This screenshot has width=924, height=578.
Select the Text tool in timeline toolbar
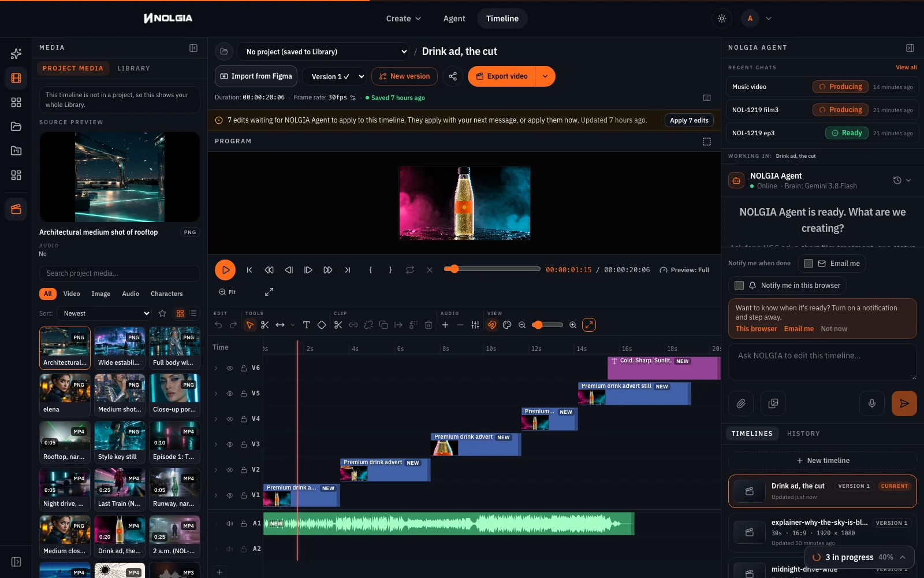(x=307, y=325)
